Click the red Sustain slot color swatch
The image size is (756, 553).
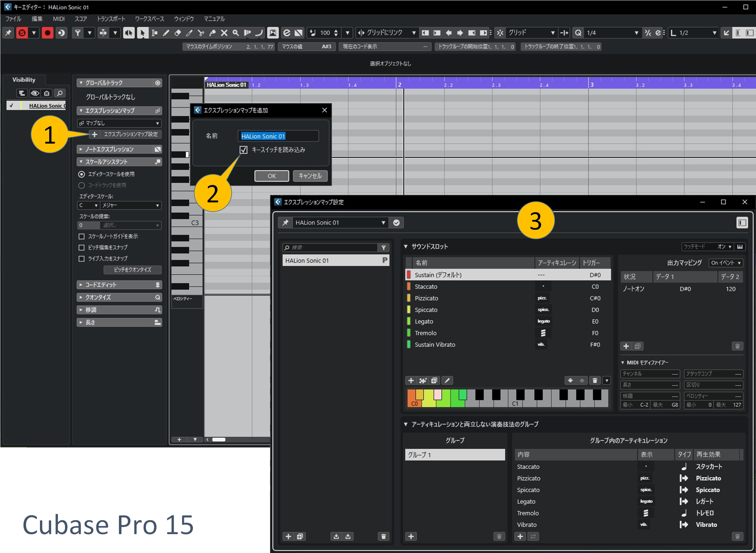[409, 275]
